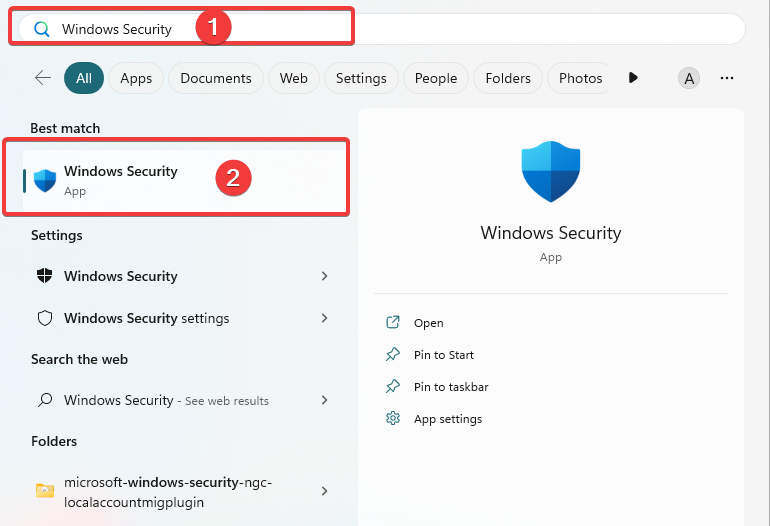Image resolution: width=770 pixels, height=526 pixels.
Task: Click the large Windows Security shield logo
Action: coord(550,171)
